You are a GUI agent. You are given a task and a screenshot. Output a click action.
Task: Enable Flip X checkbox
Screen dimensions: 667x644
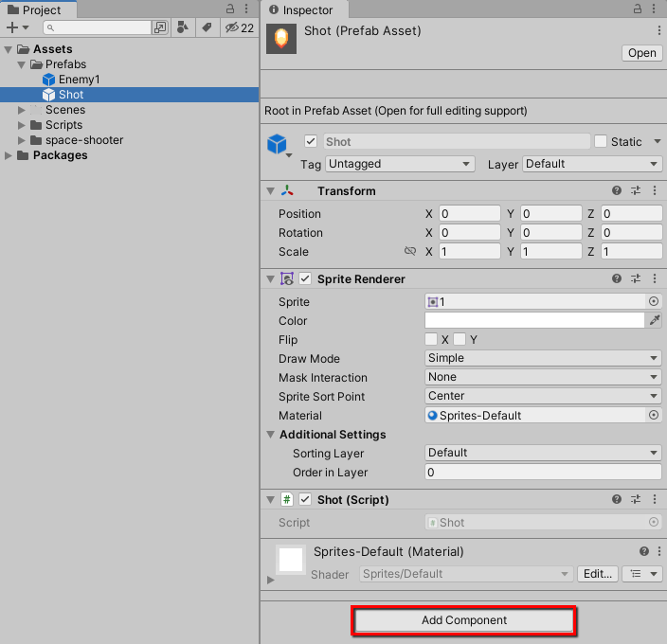pos(431,339)
